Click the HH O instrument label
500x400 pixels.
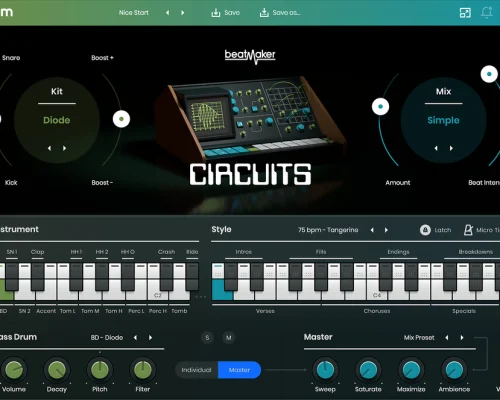pyautogui.click(x=128, y=252)
